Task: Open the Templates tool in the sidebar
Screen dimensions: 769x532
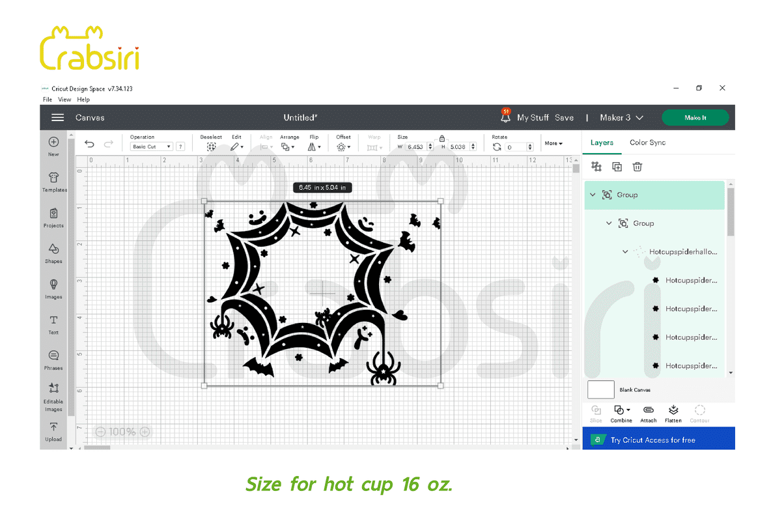Action: tap(54, 181)
